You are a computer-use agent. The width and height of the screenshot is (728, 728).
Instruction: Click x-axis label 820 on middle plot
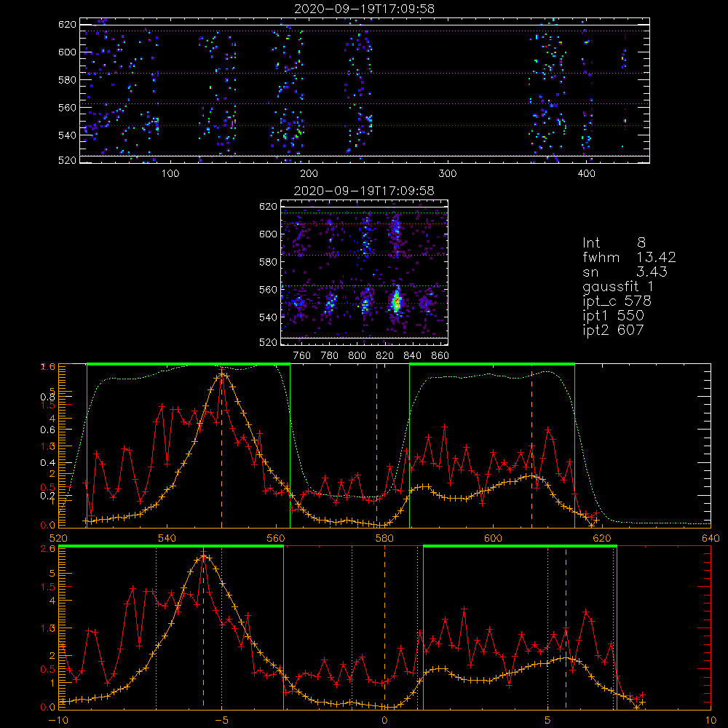pyautogui.click(x=385, y=356)
